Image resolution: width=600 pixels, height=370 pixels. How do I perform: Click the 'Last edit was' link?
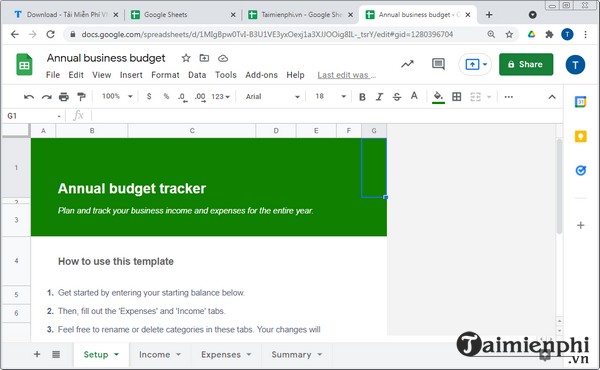[x=347, y=75]
